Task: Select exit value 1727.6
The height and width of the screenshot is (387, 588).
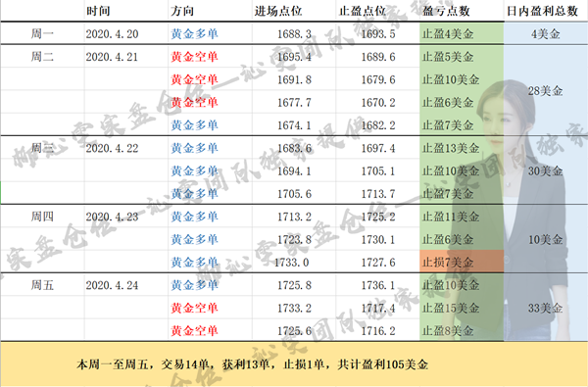Action: pyautogui.click(x=378, y=263)
